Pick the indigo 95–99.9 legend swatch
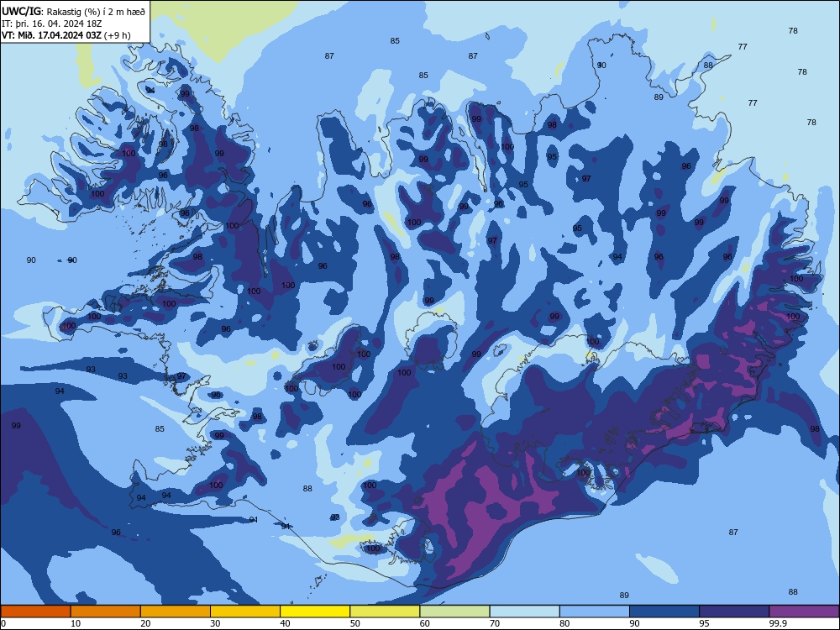The width and height of the screenshot is (840, 630). [734, 612]
